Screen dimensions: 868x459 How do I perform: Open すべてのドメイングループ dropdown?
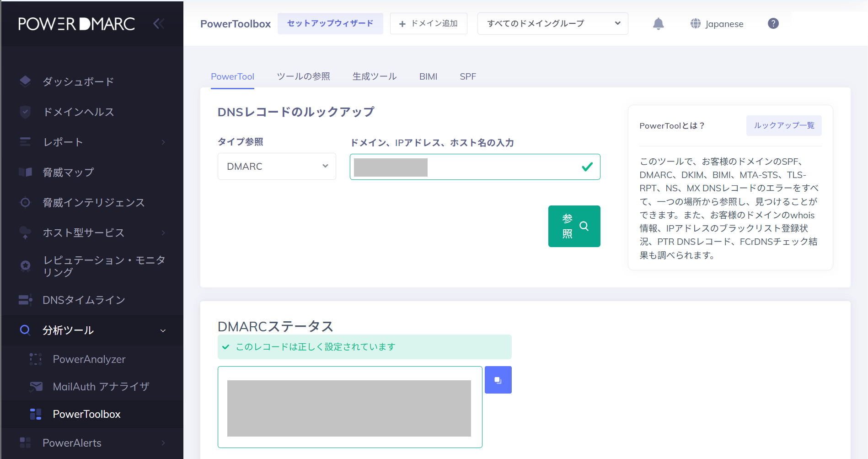[552, 23]
